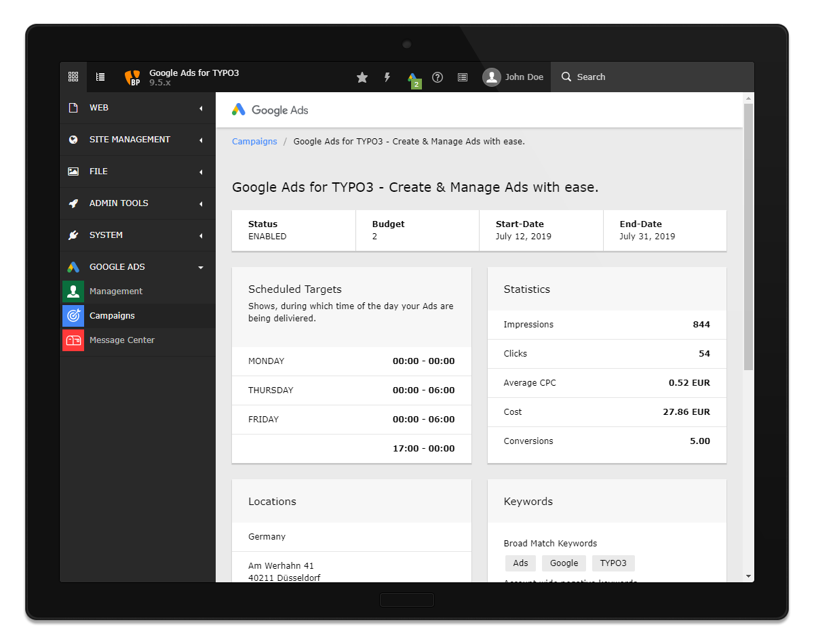Image resolution: width=814 pixels, height=644 pixels.
Task: Click the Site Management globe icon
Action: 73,140
